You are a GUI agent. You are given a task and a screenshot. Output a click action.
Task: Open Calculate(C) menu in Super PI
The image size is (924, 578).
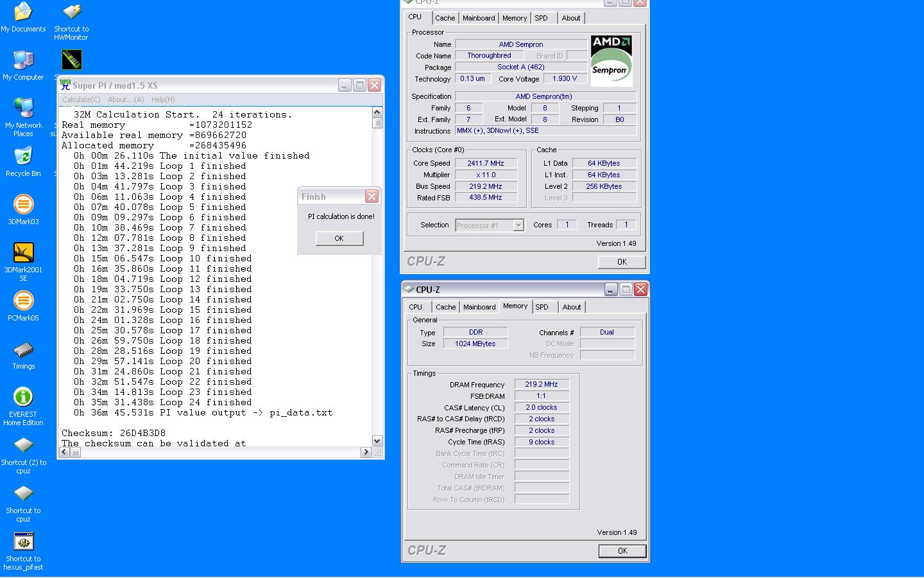point(81,100)
